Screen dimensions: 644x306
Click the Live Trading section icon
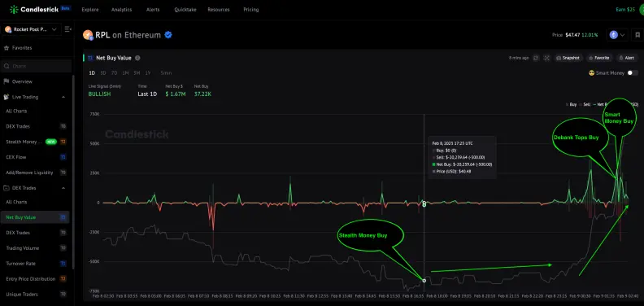pyautogui.click(x=7, y=97)
